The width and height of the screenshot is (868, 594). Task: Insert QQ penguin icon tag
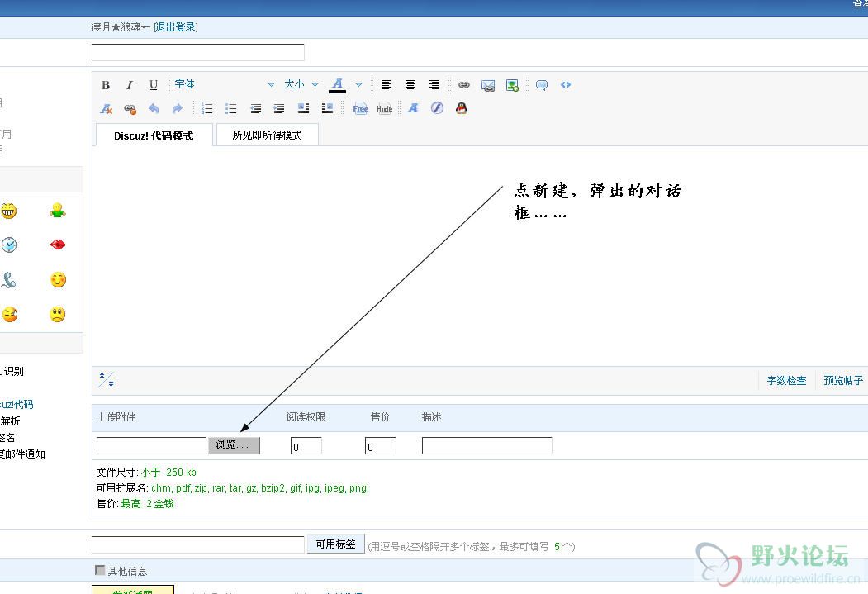[461, 108]
